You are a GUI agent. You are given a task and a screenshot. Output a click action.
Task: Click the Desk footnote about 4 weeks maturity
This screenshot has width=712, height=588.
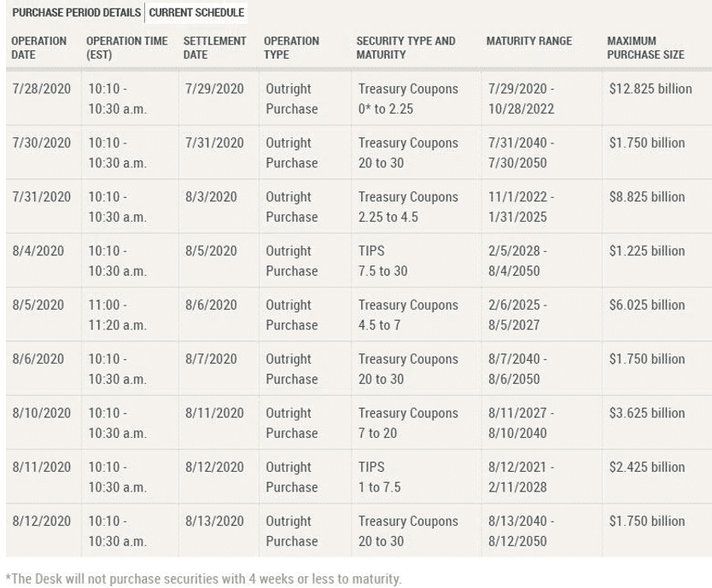(x=203, y=579)
